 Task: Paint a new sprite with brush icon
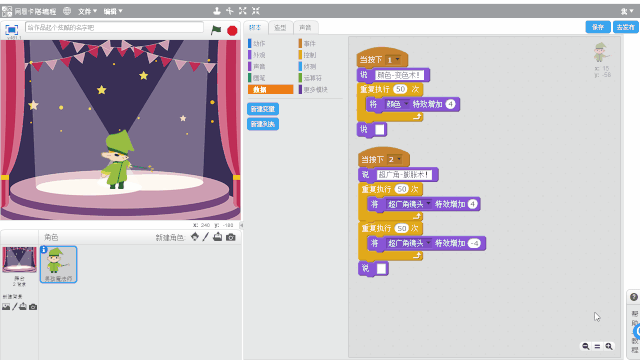[206, 237]
